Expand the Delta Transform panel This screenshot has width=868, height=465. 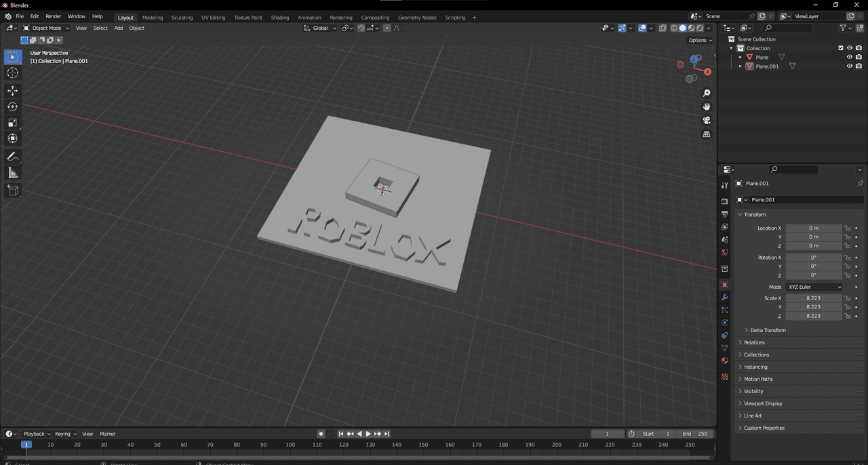coord(768,330)
